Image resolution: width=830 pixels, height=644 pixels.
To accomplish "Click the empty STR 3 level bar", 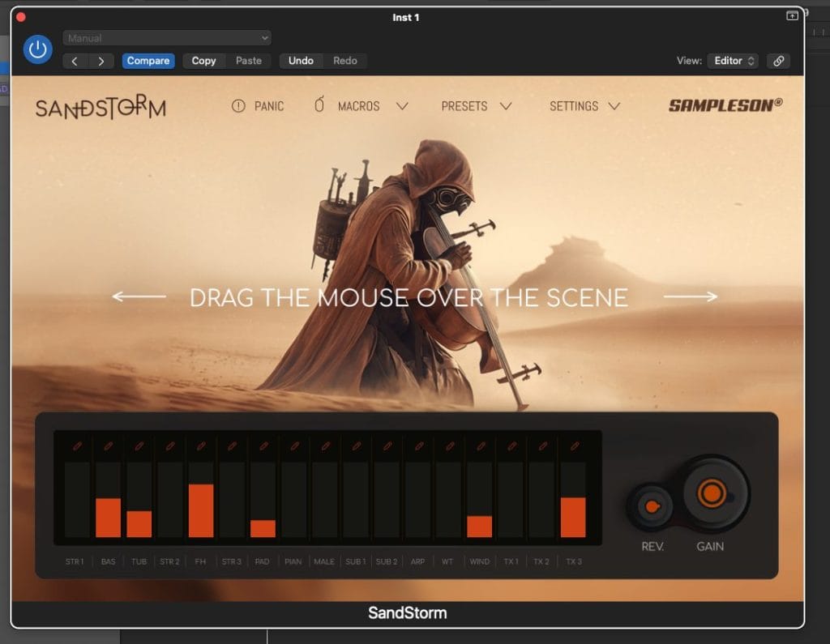I will click(x=232, y=500).
